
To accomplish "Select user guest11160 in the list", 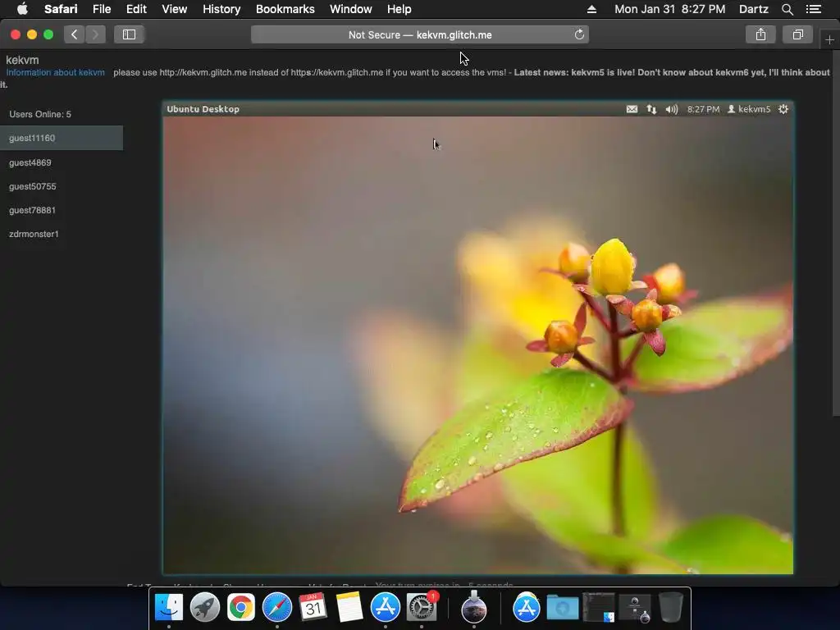I will [62, 138].
